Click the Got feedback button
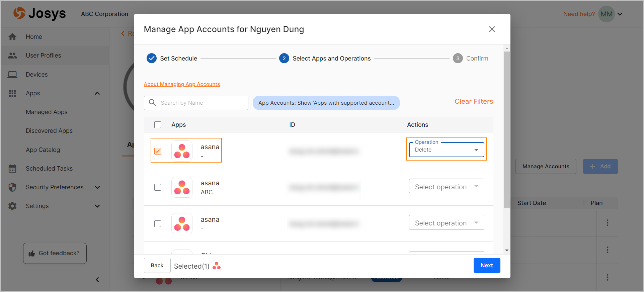The width and height of the screenshot is (644, 292). pyautogui.click(x=55, y=253)
